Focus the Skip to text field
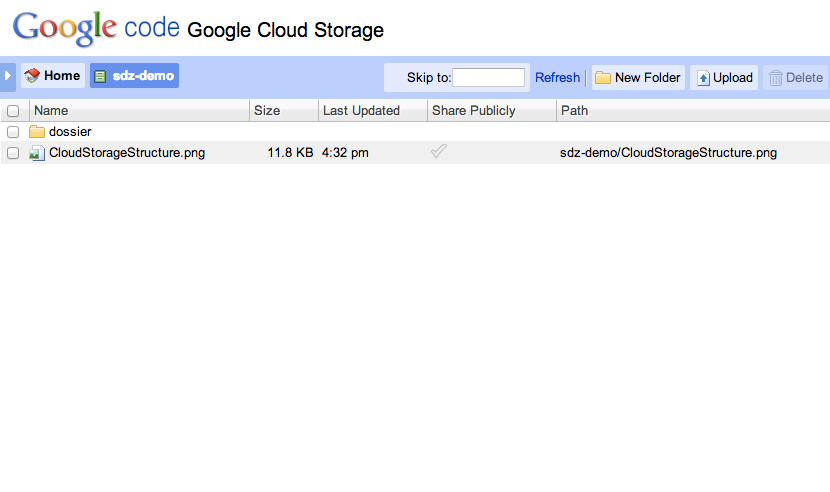Image resolution: width=830 pixels, height=492 pixels. coord(488,78)
